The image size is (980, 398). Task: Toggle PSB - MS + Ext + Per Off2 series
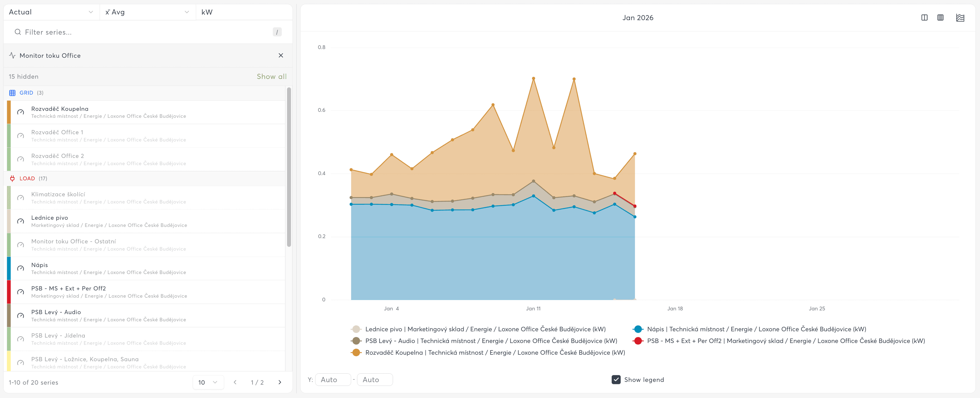click(146, 292)
